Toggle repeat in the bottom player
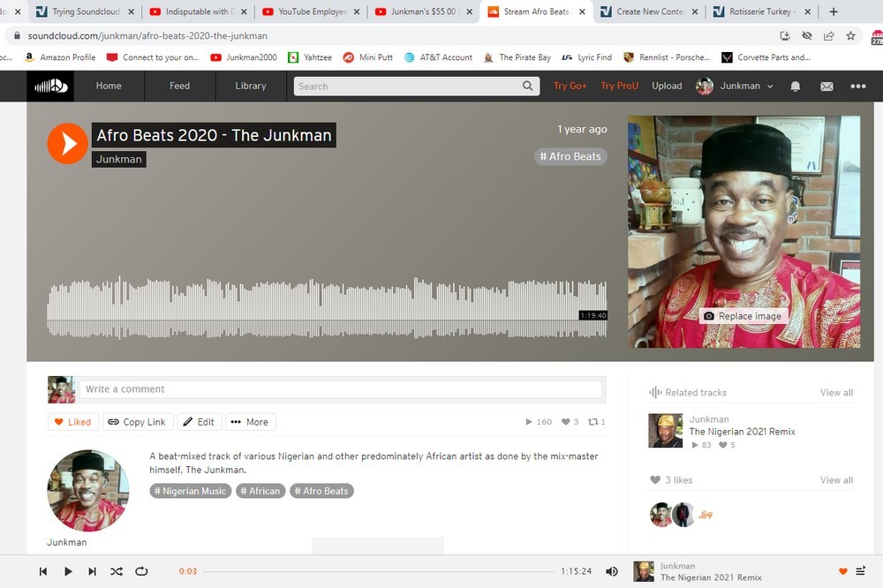 [x=141, y=571]
